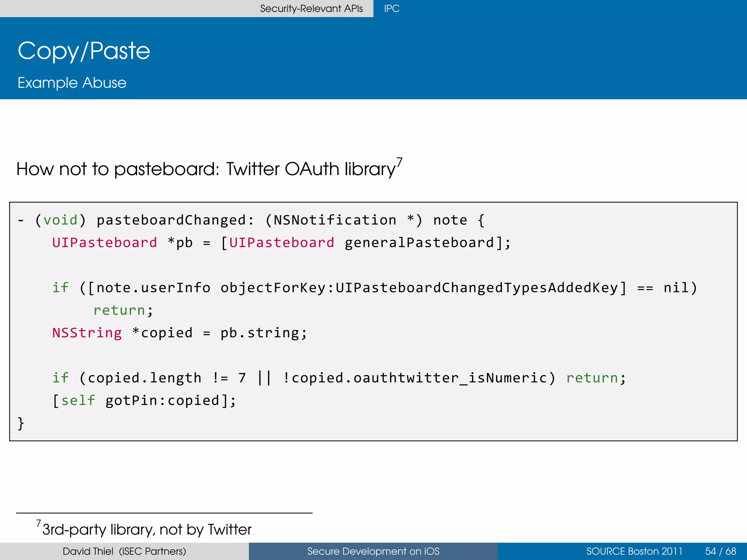
Task: Click the '[self gotPin:copied];' line
Action: click(144, 400)
